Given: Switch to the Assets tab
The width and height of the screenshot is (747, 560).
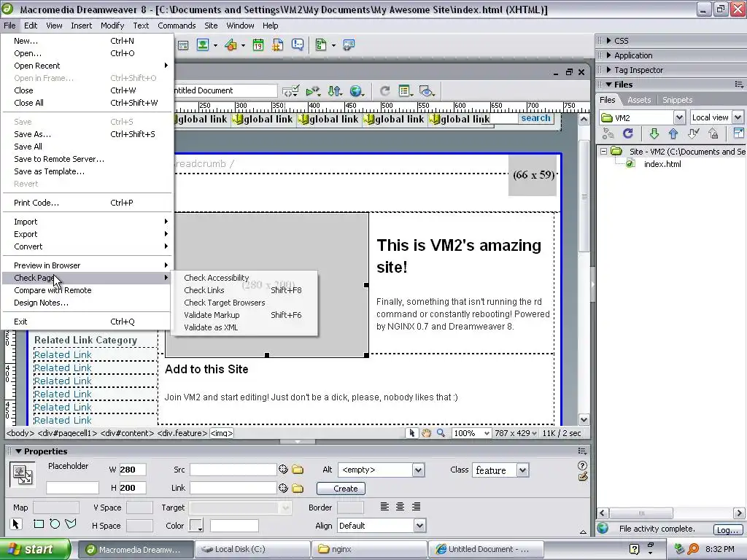Looking at the screenshot, I should 639,100.
